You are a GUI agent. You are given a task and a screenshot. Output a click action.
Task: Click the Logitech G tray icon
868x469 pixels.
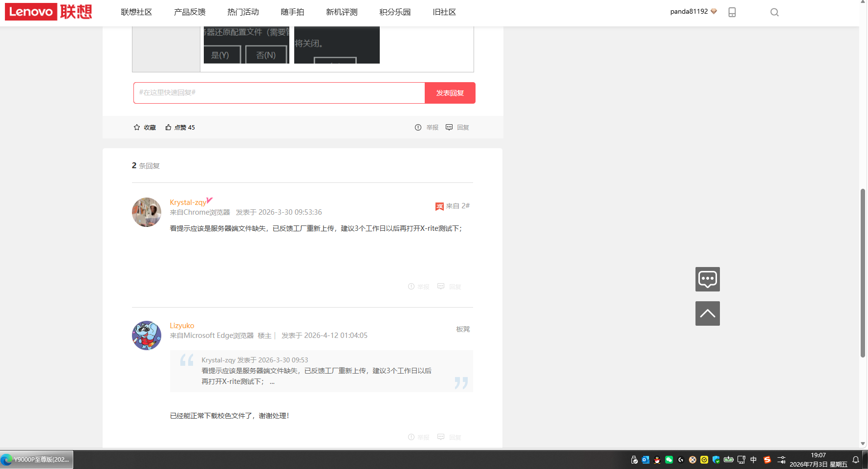(x=681, y=460)
